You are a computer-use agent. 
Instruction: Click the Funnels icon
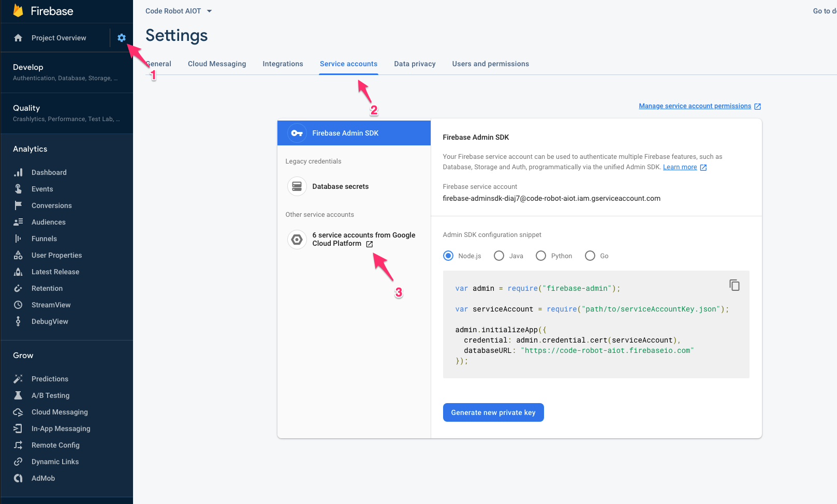coord(18,239)
